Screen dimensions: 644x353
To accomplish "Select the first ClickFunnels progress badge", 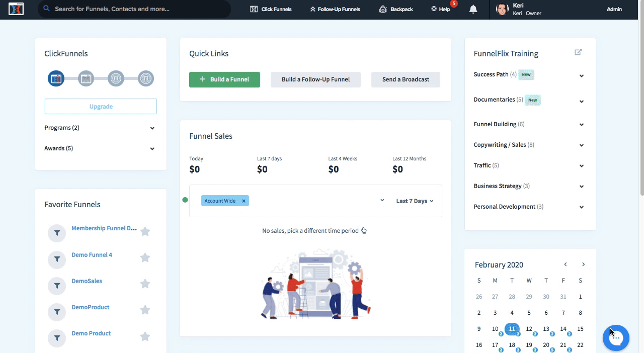I will [56, 78].
